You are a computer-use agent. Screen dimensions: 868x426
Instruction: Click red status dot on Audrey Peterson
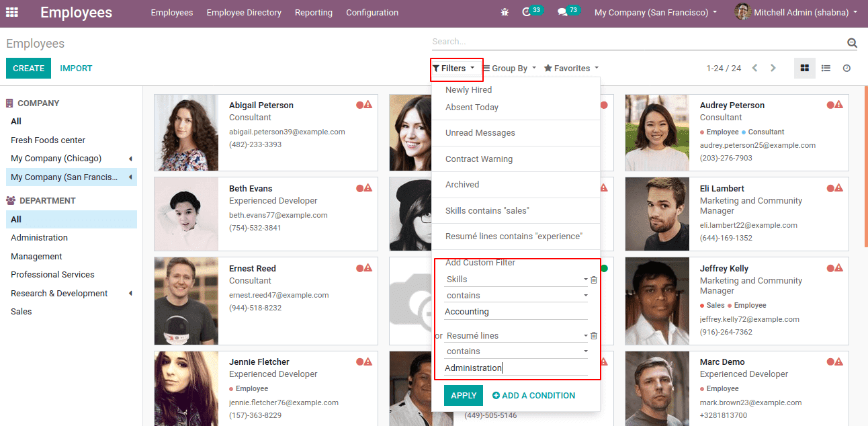coord(830,105)
